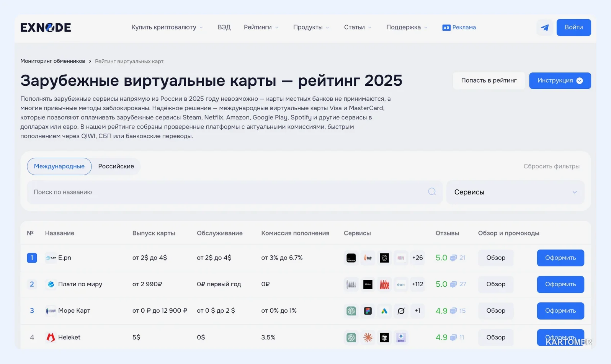The image size is (611, 364).
Task: Click the search magnifier icon
Action: point(432,192)
